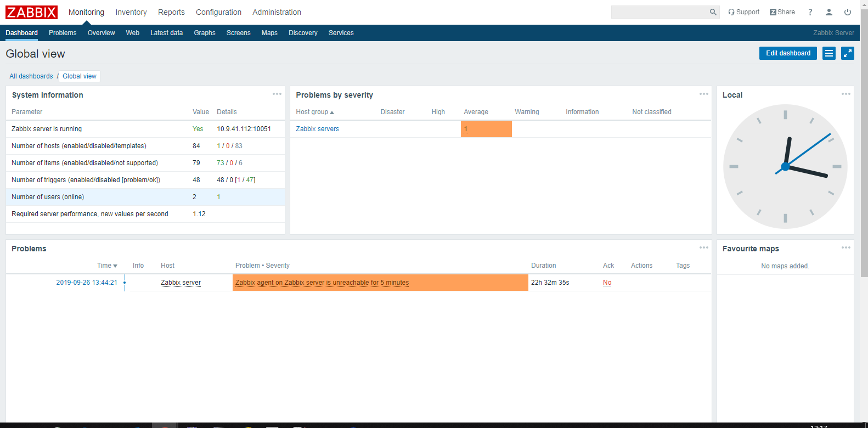Open the Reports menu
Image resolution: width=868 pixels, height=428 pixels.
point(171,12)
